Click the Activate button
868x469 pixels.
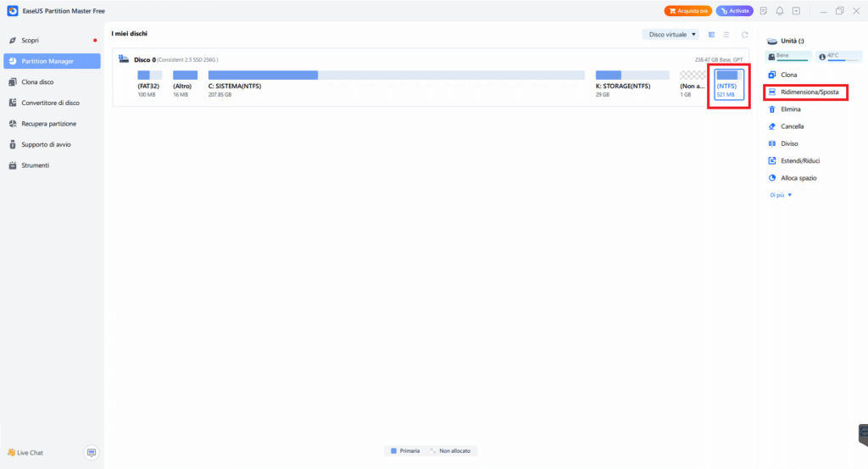[735, 11]
